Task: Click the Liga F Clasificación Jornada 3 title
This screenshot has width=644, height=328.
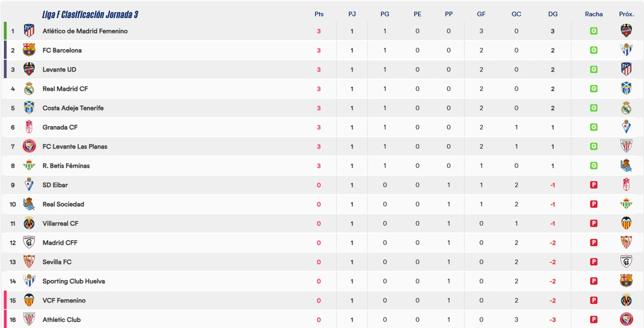Action: click(90, 15)
